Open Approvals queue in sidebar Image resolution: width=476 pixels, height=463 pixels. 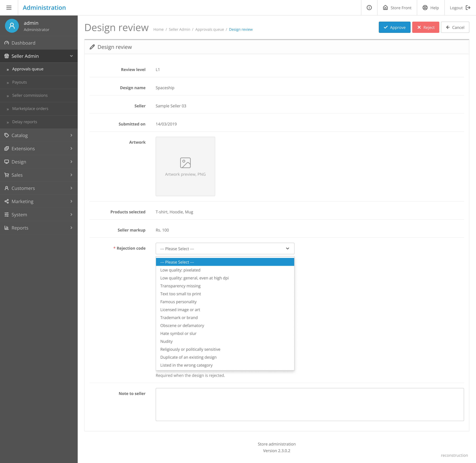click(39, 69)
